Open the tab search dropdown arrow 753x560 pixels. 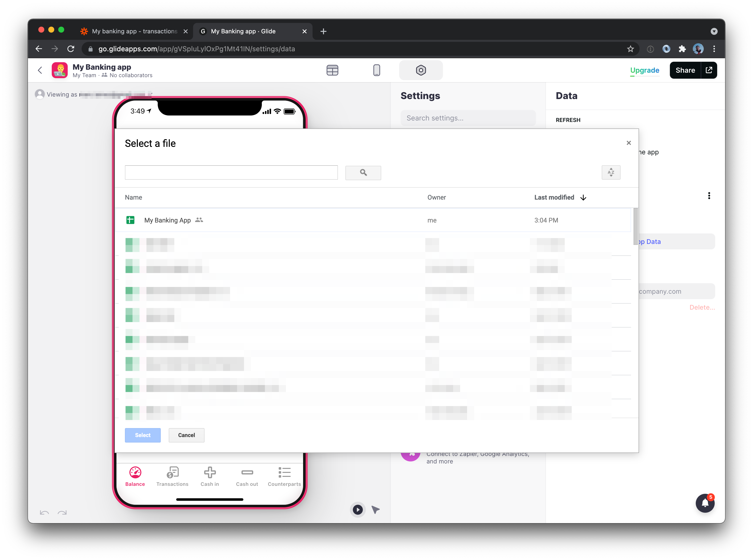pos(713,31)
